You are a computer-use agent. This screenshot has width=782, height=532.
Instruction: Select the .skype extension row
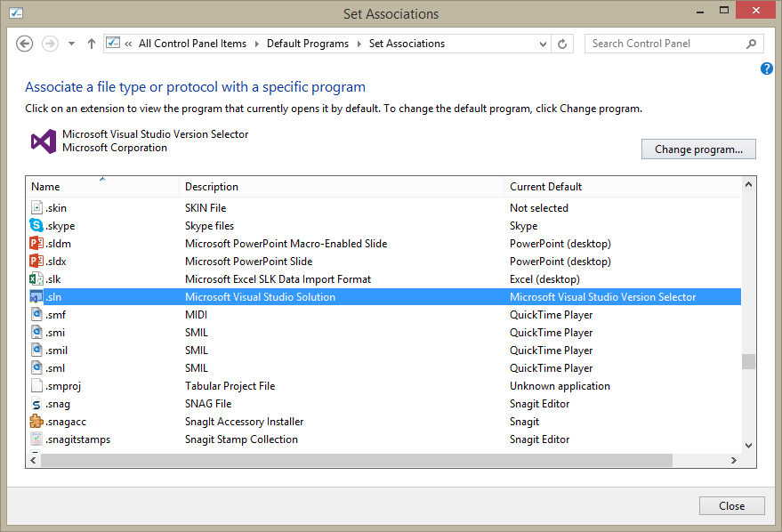pos(383,226)
